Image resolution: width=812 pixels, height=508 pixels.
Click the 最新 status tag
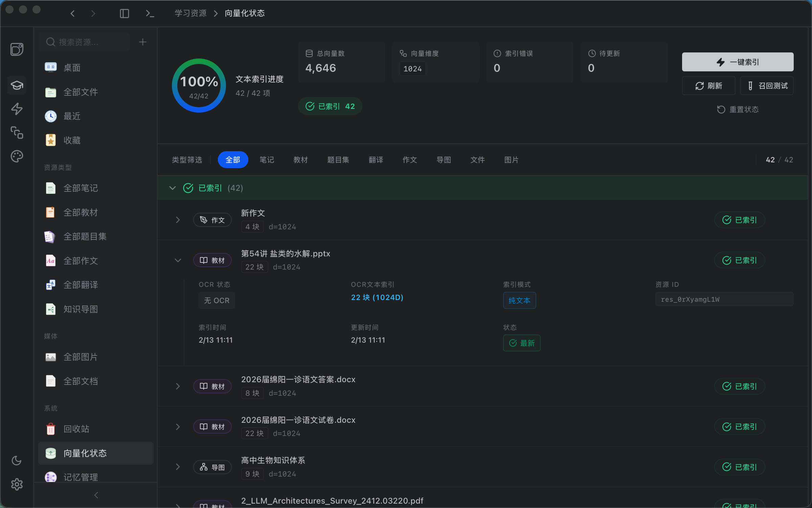coord(522,343)
